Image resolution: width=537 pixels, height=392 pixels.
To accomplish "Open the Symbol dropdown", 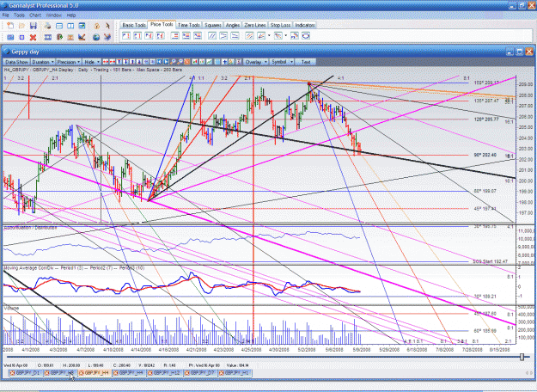I will 282,62.
